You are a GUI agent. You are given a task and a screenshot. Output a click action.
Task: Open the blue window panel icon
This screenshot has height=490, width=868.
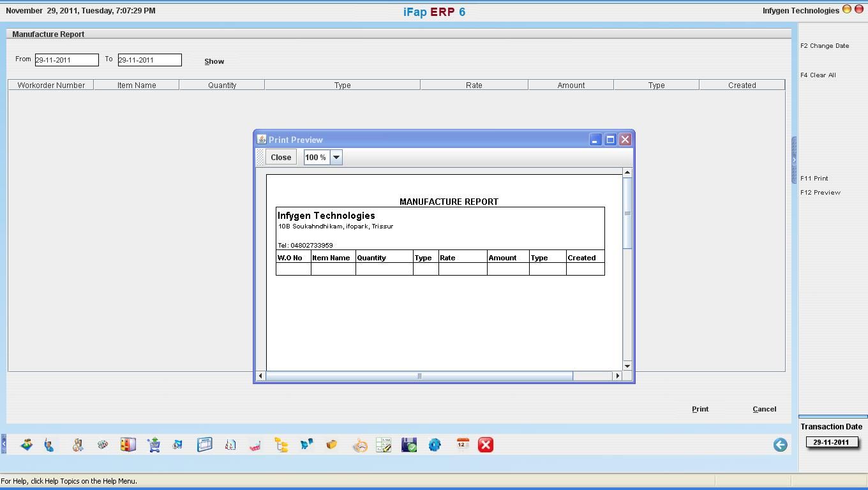pyautogui.click(x=204, y=445)
